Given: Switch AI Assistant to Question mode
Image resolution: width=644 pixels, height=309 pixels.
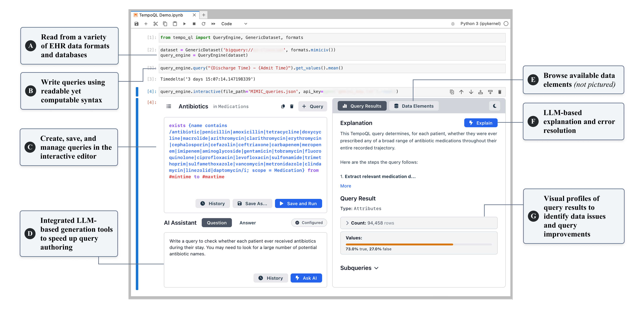Looking at the screenshot, I should (217, 223).
